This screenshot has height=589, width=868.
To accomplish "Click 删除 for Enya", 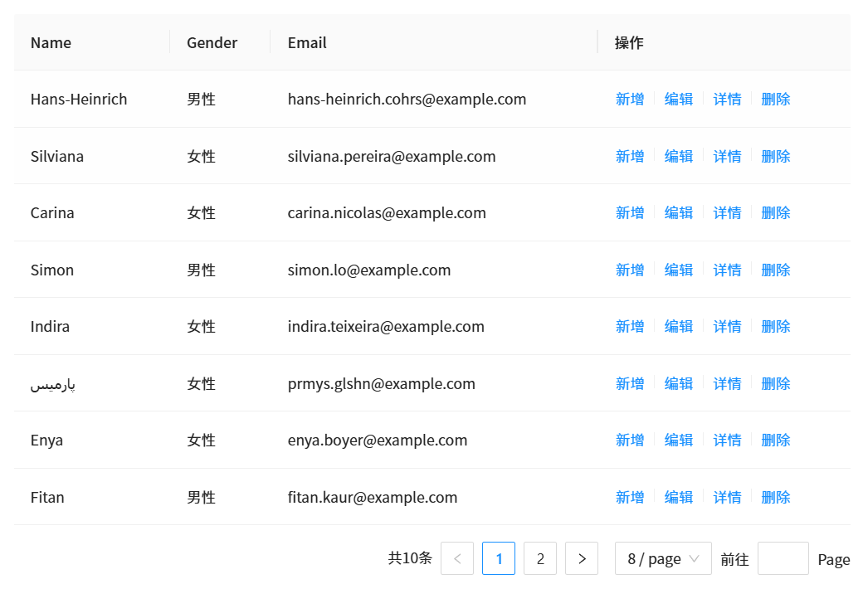I will tap(775, 441).
